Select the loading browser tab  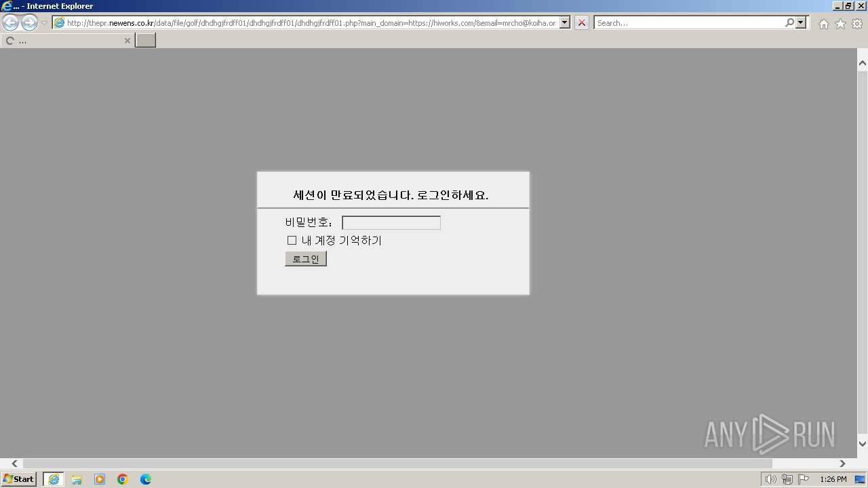pos(68,41)
